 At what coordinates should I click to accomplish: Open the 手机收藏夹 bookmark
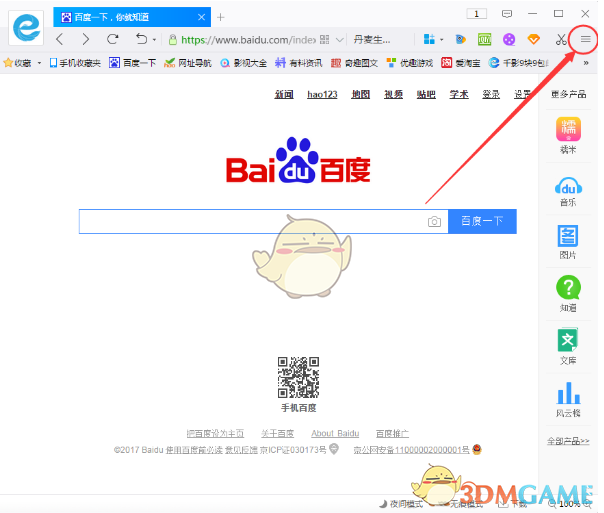[75, 63]
